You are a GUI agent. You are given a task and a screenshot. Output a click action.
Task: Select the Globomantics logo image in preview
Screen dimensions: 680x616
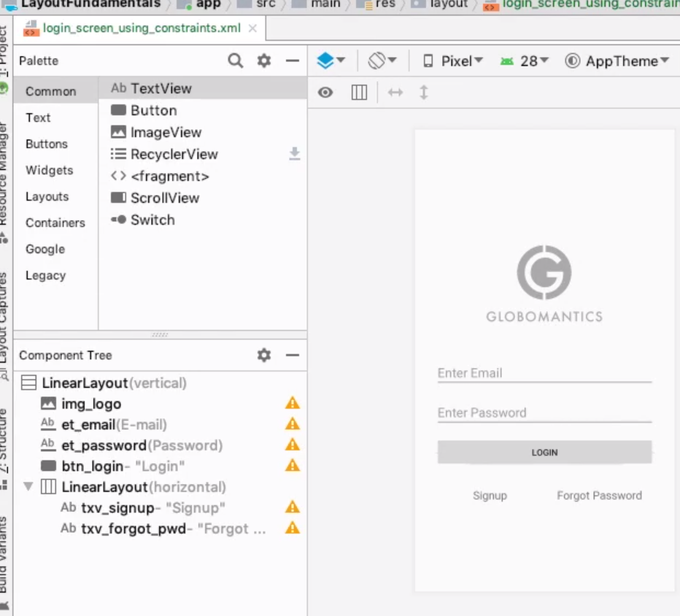[544, 284]
